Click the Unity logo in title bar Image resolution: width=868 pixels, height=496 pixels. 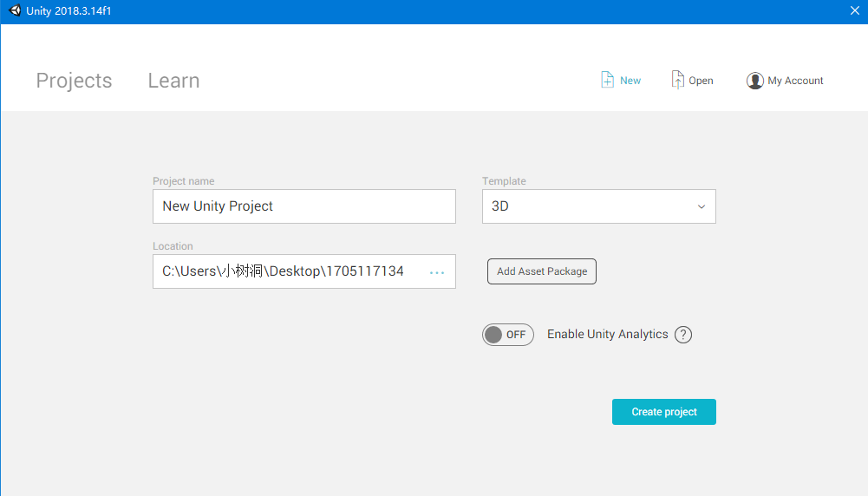pos(15,10)
